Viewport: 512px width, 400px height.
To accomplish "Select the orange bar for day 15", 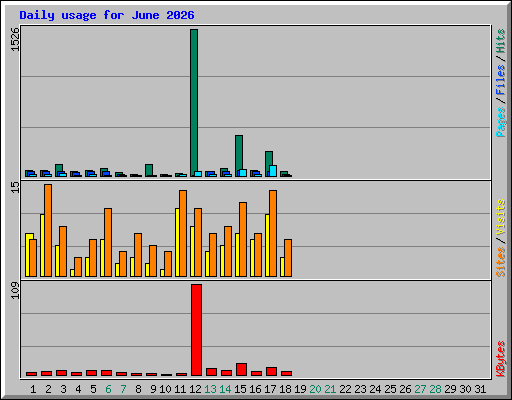I will 243,239.
